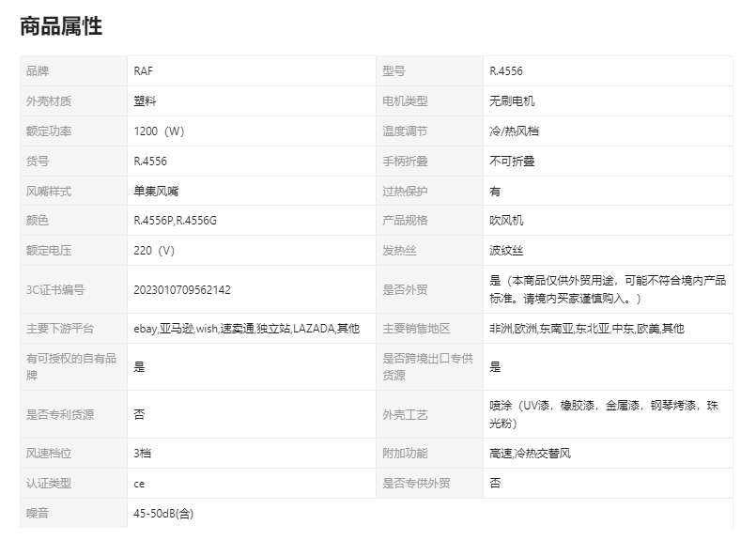Select the 冷/热风档 temperature value
This screenshot has height=540, width=756.
point(515,131)
